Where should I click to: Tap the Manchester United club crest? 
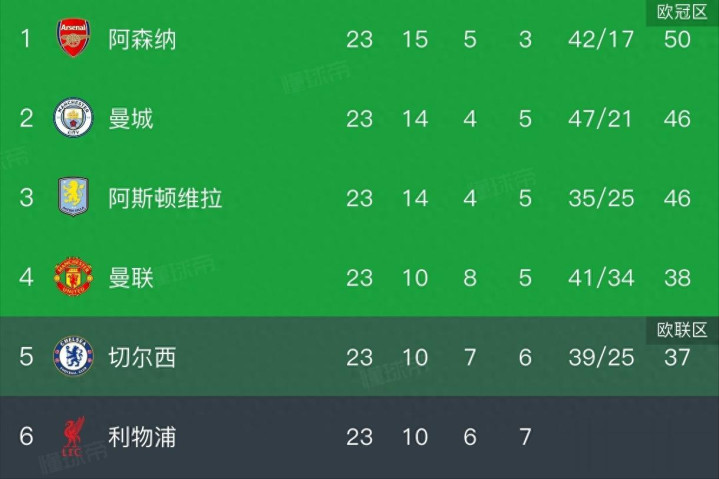tap(73, 277)
